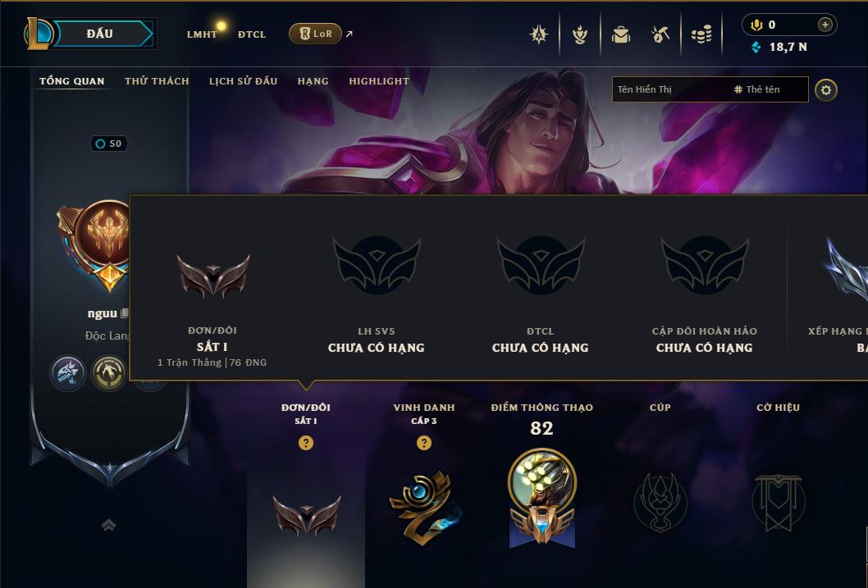The image size is (868, 588).
Task: Select the Highlight tab
Action: (x=379, y=80)
